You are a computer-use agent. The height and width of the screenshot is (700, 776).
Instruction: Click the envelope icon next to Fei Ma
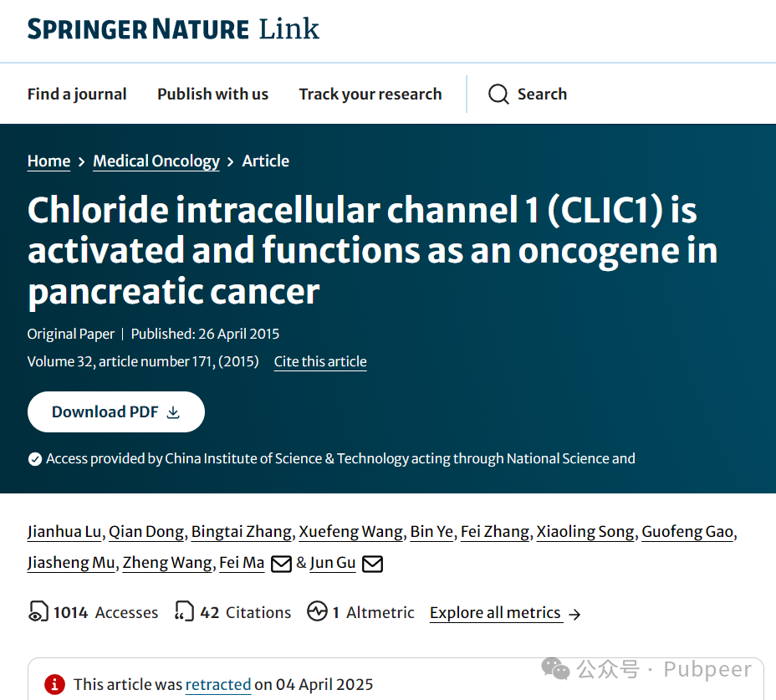click(x=281, y=564)
